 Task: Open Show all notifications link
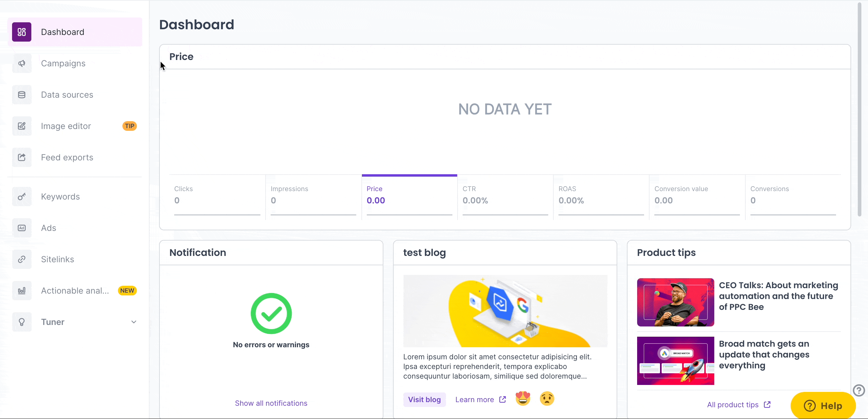click(x=271, y=403)
